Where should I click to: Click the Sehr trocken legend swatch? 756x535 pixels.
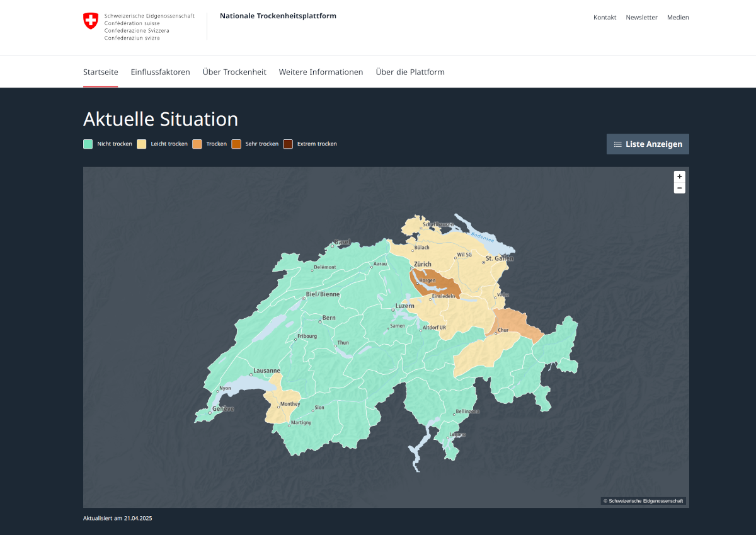(x=236, y=144)
